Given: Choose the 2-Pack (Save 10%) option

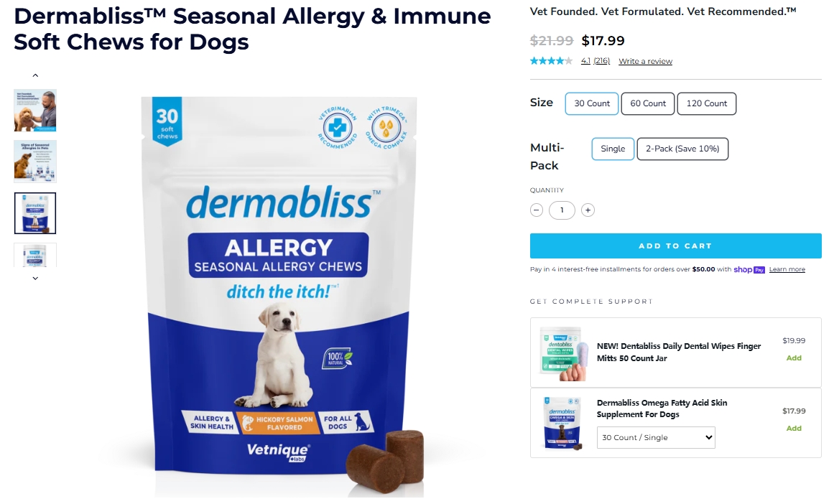Looking at the screenshot, I should pos(682,149).
